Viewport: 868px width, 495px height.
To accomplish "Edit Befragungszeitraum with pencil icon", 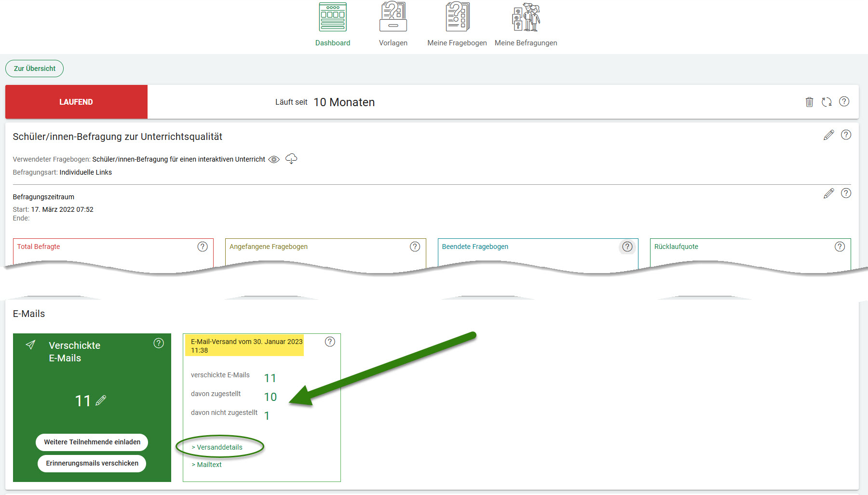I will (x=828, y=193).
